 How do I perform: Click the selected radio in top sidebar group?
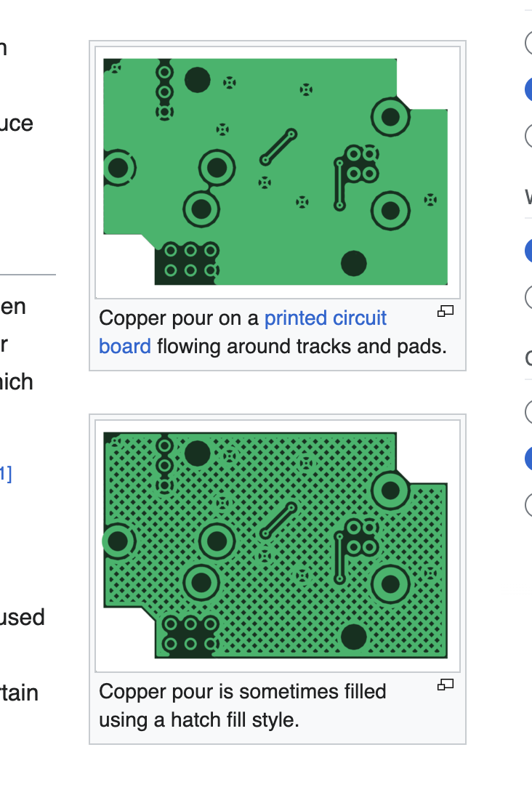pyautogui.click(x=528, y=90)
